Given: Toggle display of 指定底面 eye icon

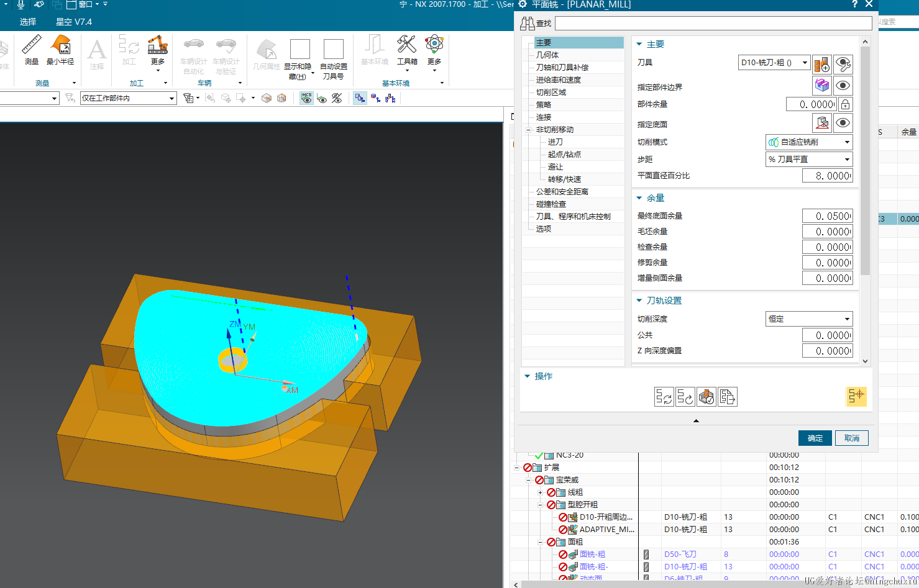Looking at the screenshot, I should tap(843, 123).
